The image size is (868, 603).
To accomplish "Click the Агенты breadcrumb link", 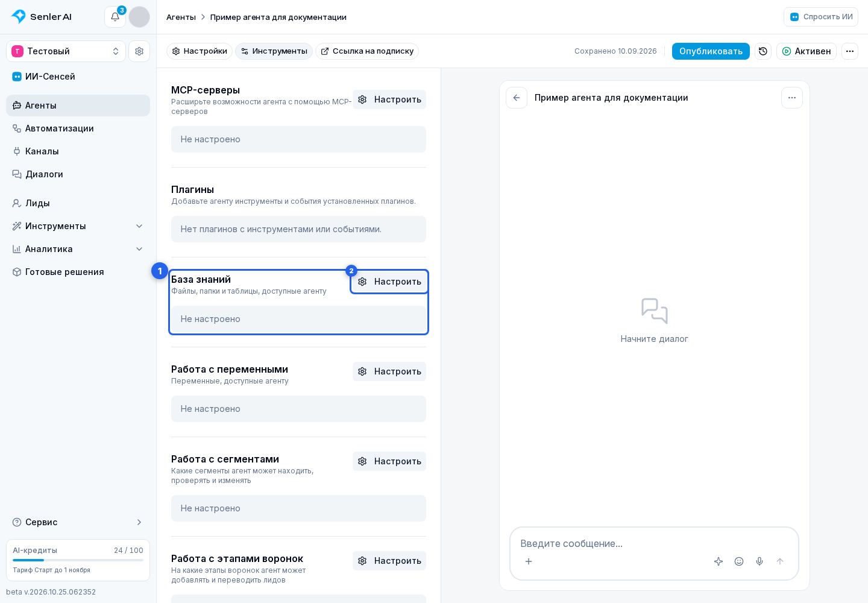I will [181, 17].
